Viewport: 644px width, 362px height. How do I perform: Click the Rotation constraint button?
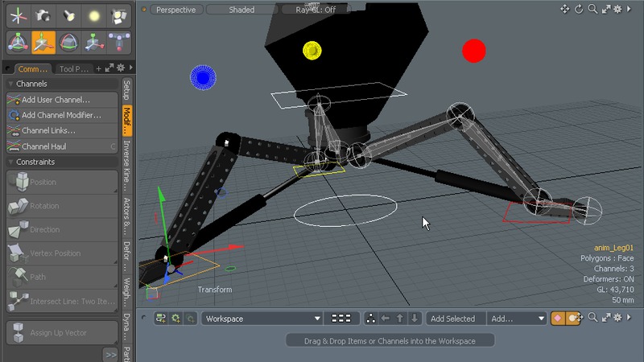[x=62, y=206]
